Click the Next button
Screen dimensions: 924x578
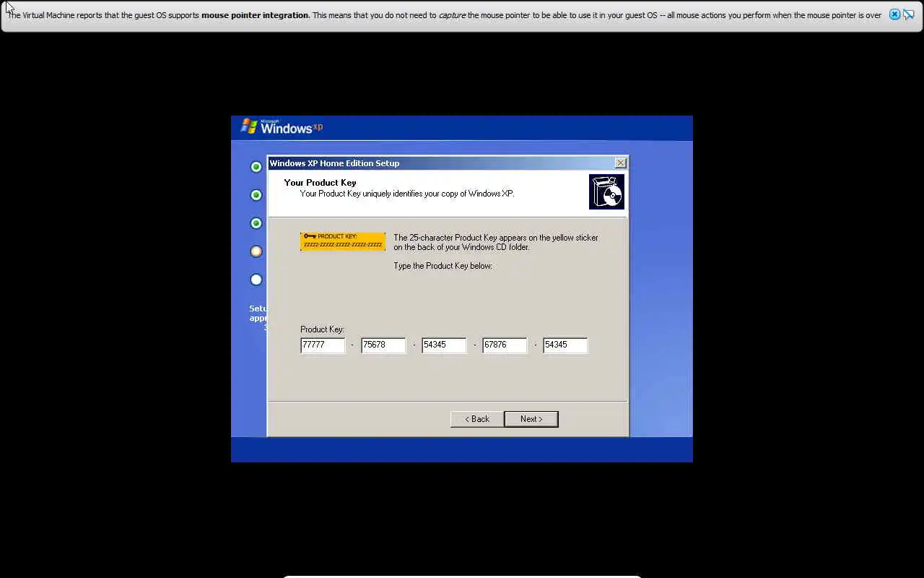[x=531, y=419]
